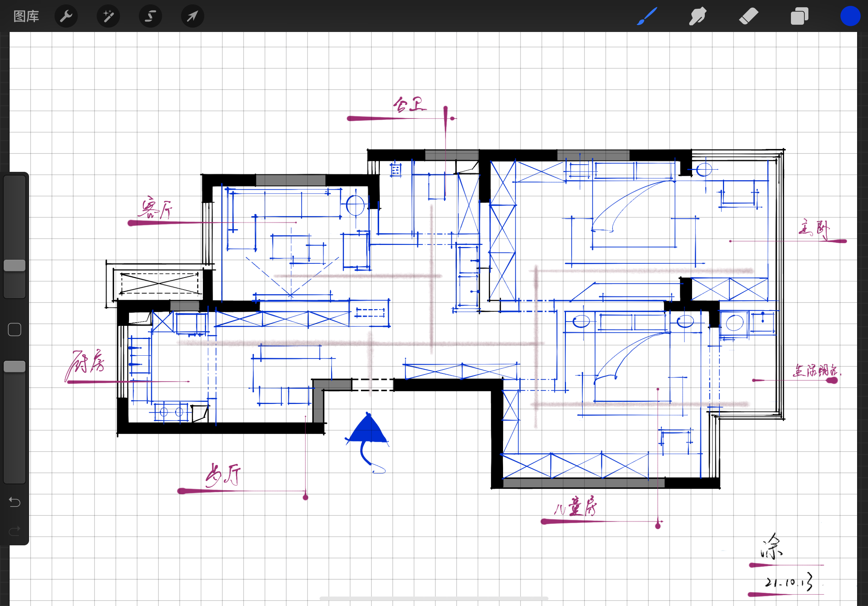Select the Eraser tool
Viewport: 868px width, 606px height.
click(x=748, y=16)
